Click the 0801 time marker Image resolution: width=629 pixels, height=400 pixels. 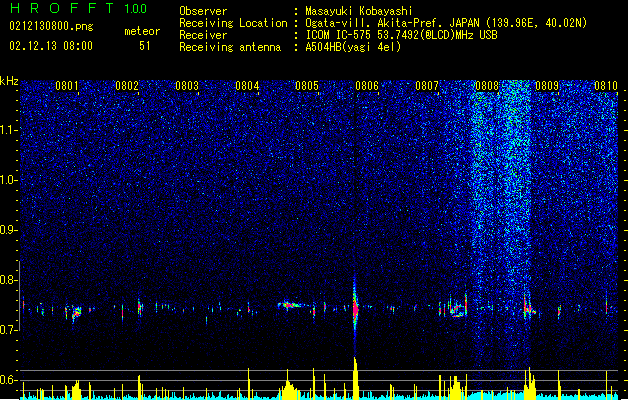pyautogui.click(x=67, y=85)
